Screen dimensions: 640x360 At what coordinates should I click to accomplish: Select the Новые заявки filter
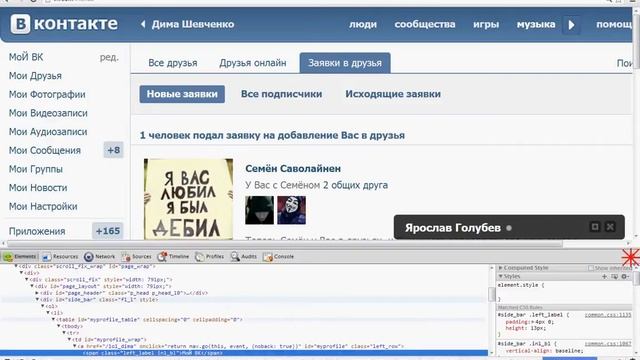click(x=182, y=94)
